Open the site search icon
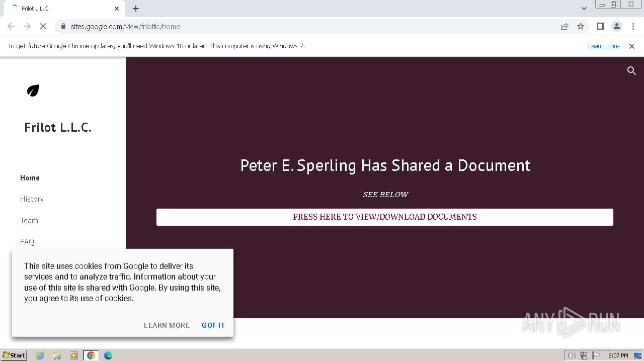This screenshot has width=644, height=362. pos(631,71)
